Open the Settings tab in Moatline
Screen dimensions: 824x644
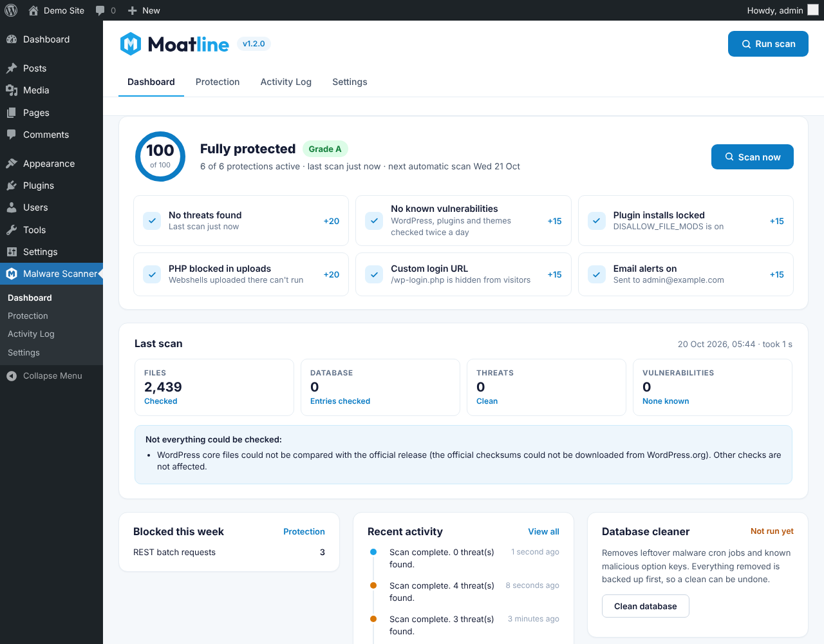[x=350, y=82]
